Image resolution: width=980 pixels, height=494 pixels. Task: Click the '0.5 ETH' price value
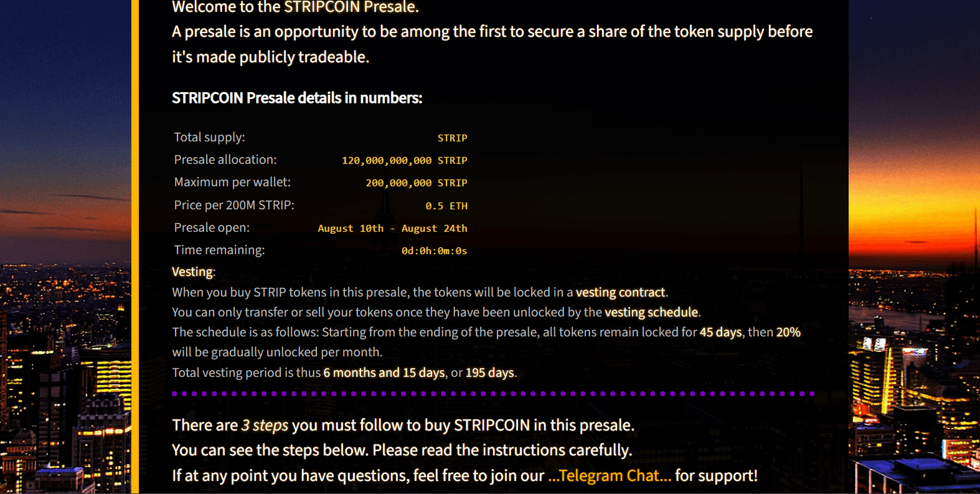pos(446,206)
